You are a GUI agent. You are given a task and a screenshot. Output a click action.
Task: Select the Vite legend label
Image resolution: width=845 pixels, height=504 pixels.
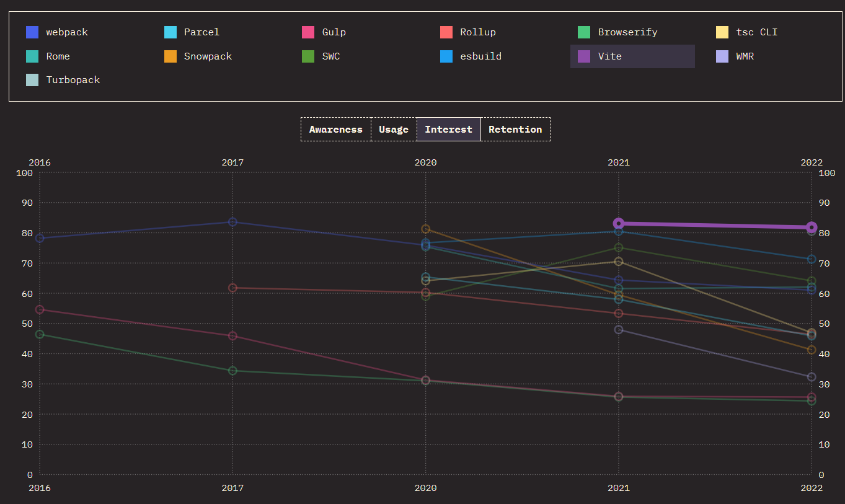click(609, 56)
